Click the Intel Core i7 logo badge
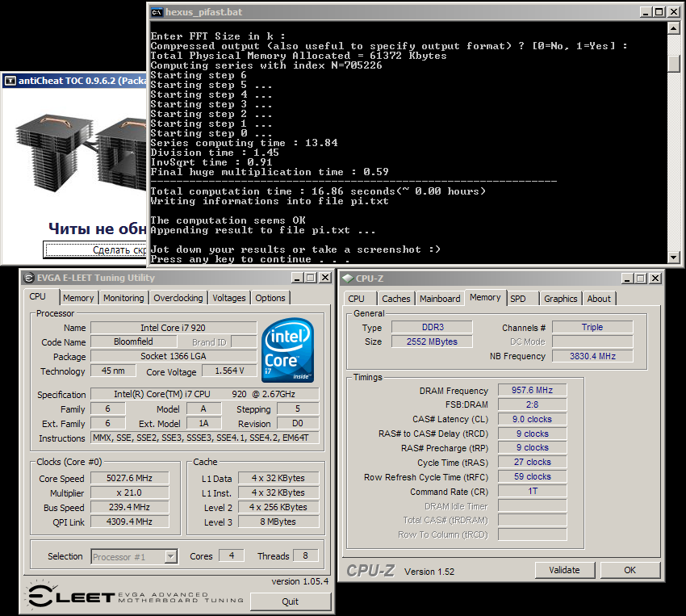This screenshot has height=616, width=686. pos(287,350)
